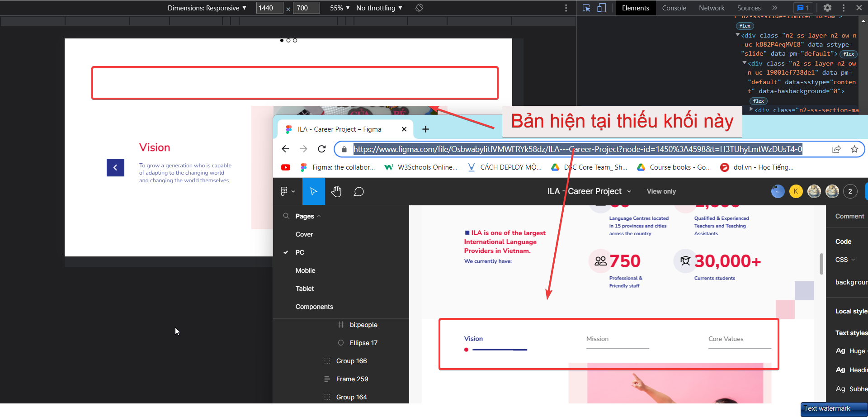Open the device toolbar more options menu

tap(566, 8)
